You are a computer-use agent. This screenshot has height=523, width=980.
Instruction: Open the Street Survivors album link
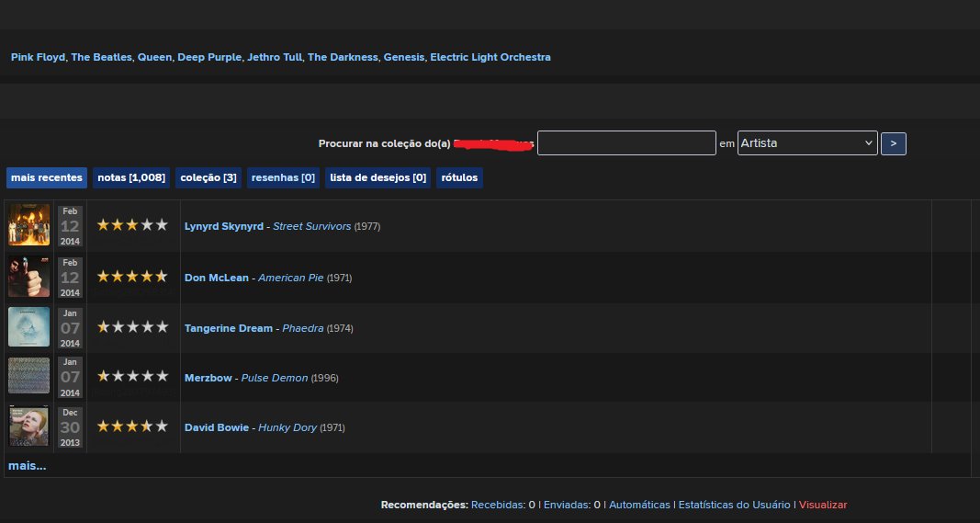click(312, 226)
